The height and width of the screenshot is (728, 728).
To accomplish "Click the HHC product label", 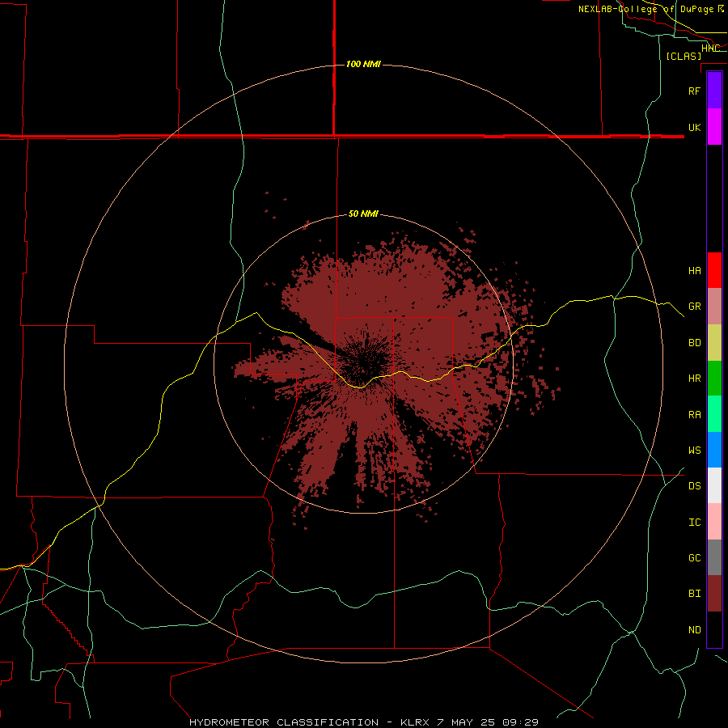I will 711,49.
